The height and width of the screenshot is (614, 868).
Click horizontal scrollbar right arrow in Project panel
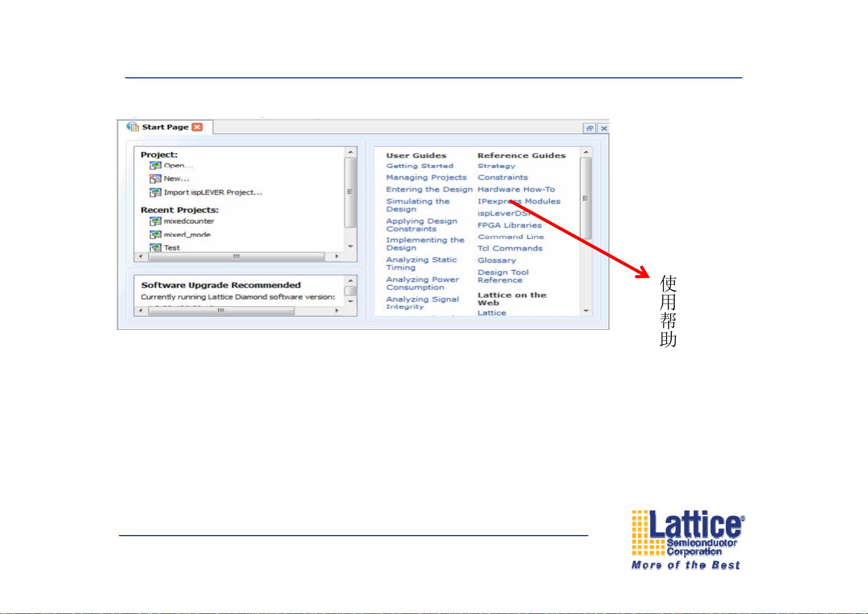[336, 256]
